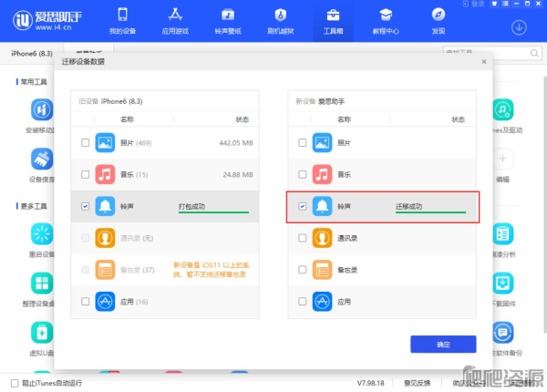Click the 登录 link in title bar
The image size is (547, 392).
point(473,4)
